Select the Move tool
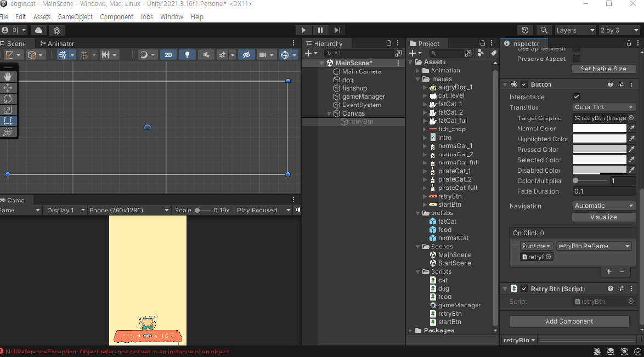Screen dimensions: 644x357 coord(8,88)
